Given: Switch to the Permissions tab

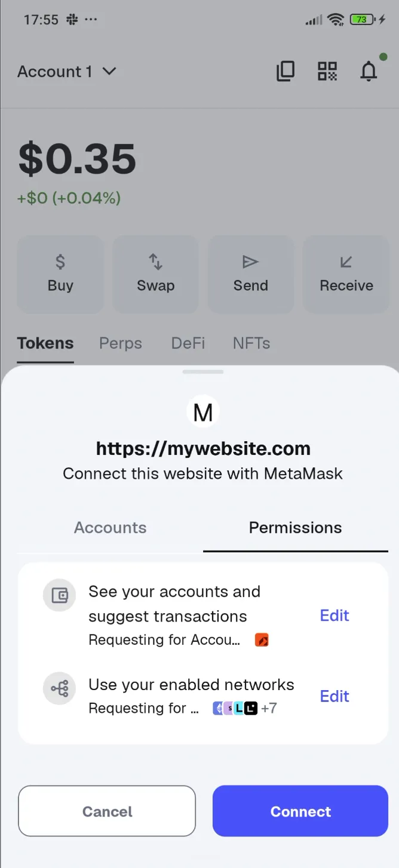Looking at the screenshot, I should (295, 528).
